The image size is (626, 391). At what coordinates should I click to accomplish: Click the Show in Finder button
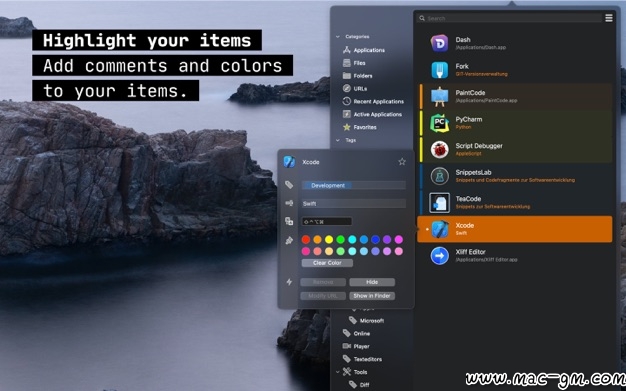(372, 296)
